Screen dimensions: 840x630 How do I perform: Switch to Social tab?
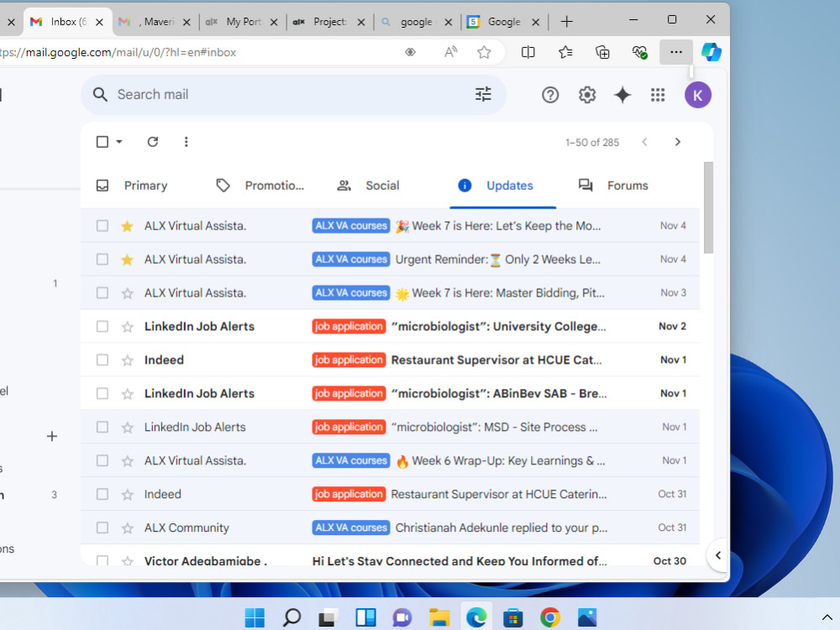[369, 186]
